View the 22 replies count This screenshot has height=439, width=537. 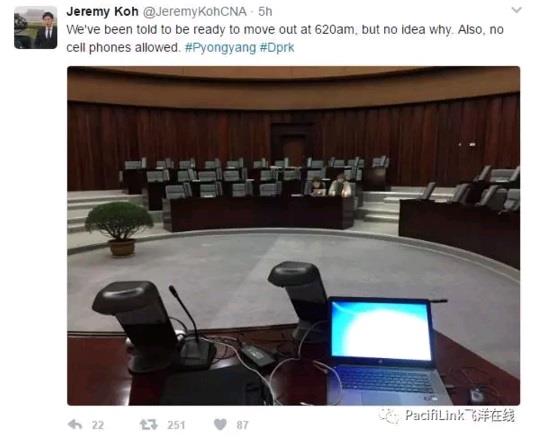[x=98, y=425]
